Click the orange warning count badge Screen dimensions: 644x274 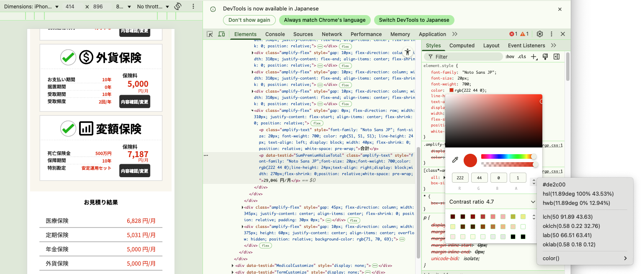click(524, 34)
